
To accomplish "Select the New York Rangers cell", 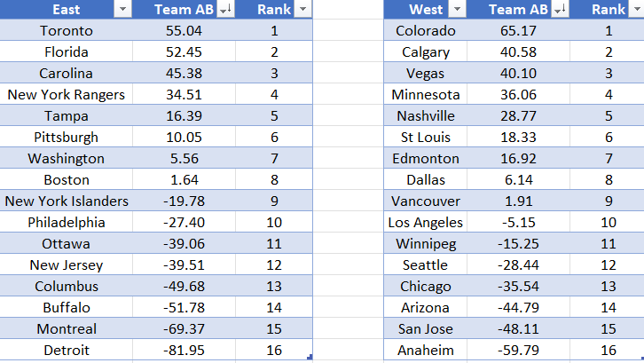I will [x=67, y=95].
